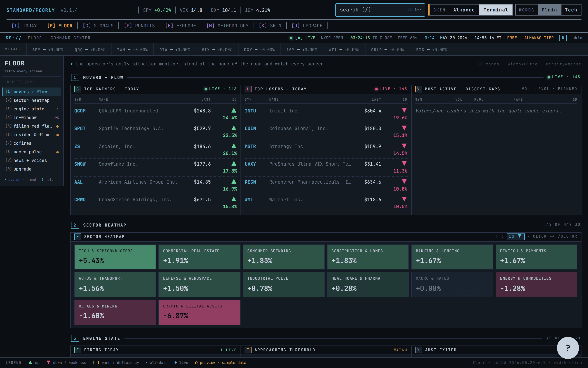Click the preview dot beside macro pulse
The width and height of the screenshot is (588, 368).
point(58,152)
